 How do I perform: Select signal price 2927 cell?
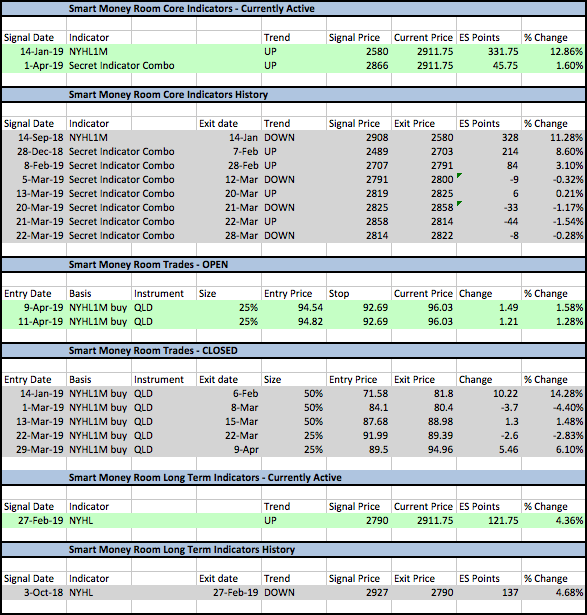377,592
